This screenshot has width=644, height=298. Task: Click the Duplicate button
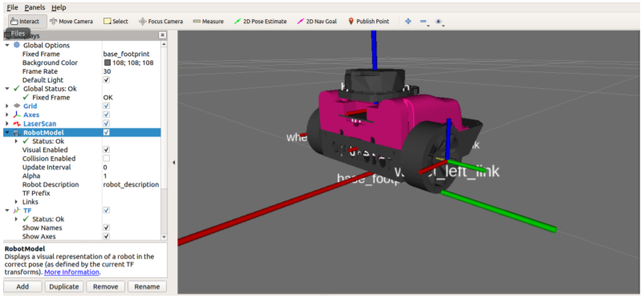[x=64, y=287]
